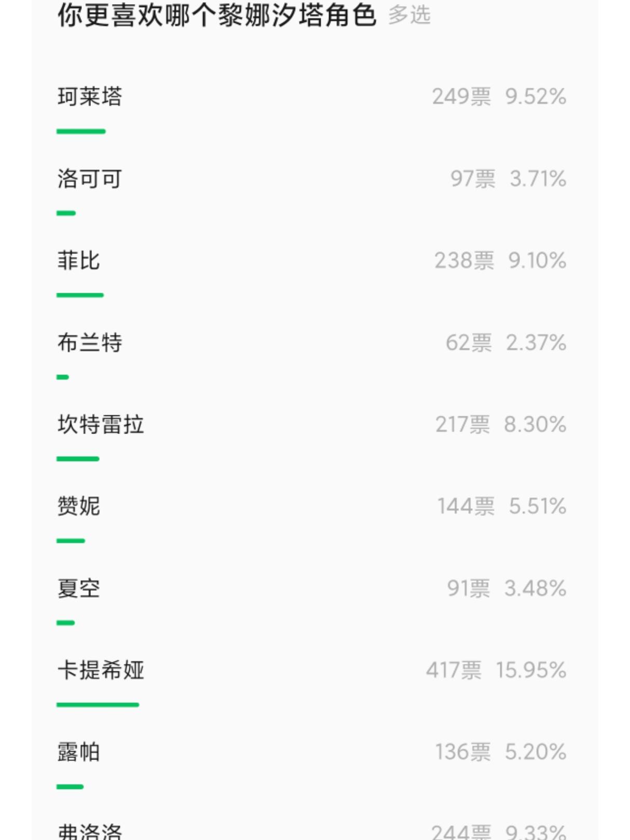Pick the 卡提希娅 poll option
630x840 pixels.
click(x=101, y=670)
